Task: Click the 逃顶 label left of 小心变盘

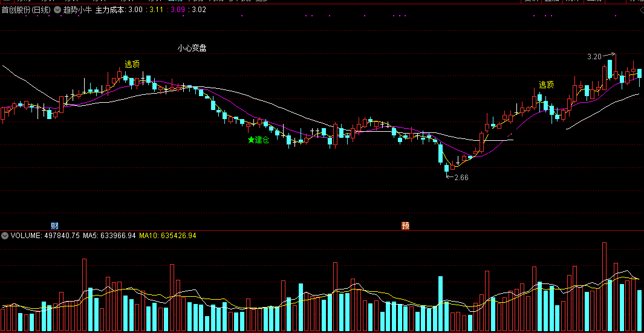Action: click(x=132, y=64)
